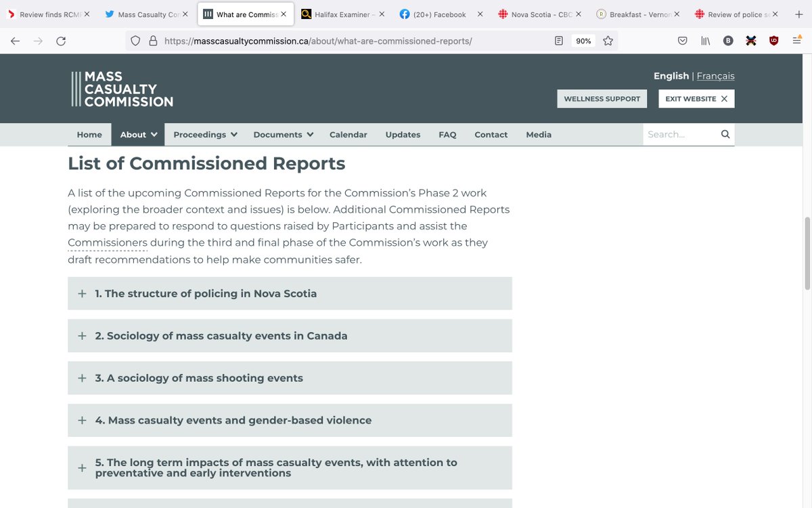Switch to the Halifax Examiner tab
The height and width of the screenshot is (508, 812).
click(343, 14)
